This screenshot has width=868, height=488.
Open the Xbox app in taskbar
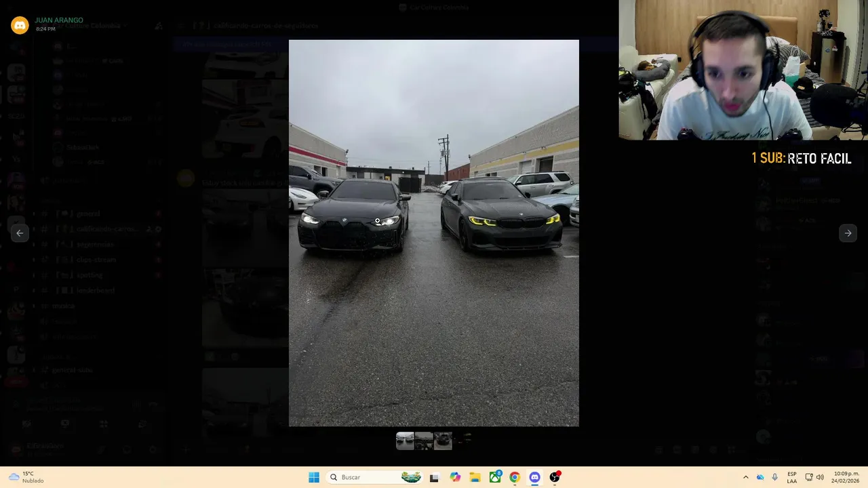coord(495,477)
